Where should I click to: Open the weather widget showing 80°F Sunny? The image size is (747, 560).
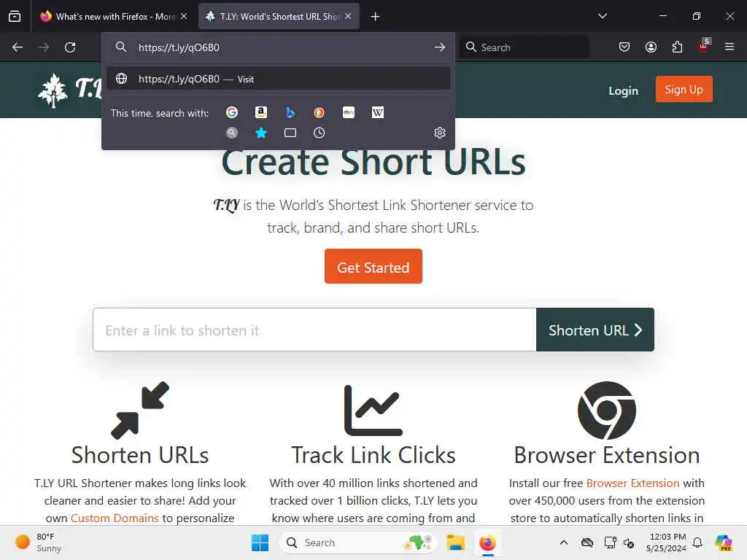click(38, 542)
